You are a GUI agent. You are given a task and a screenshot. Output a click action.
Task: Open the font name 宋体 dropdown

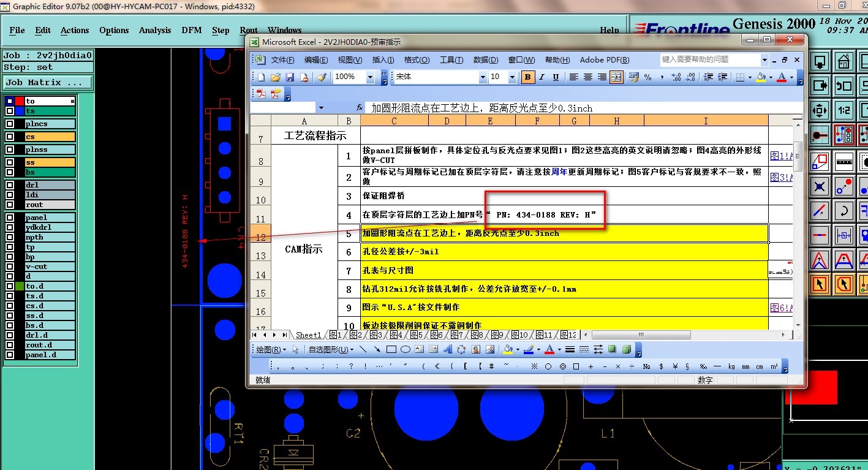[x=483, y=77]
